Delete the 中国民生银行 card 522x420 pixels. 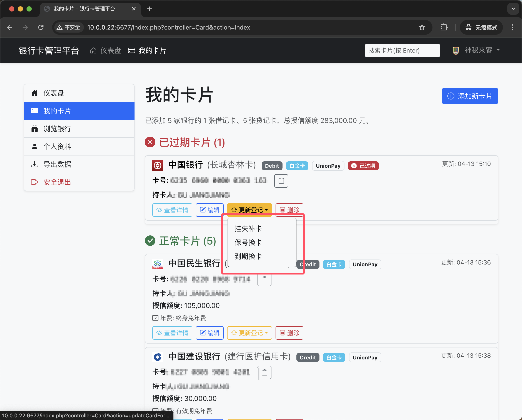coord(289,333)
